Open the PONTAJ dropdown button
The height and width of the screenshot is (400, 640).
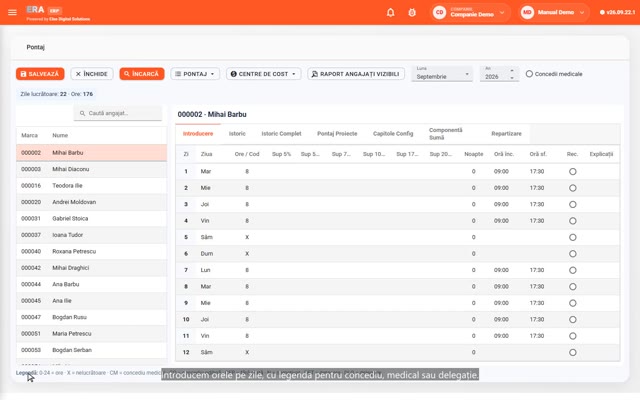[195, 74]
